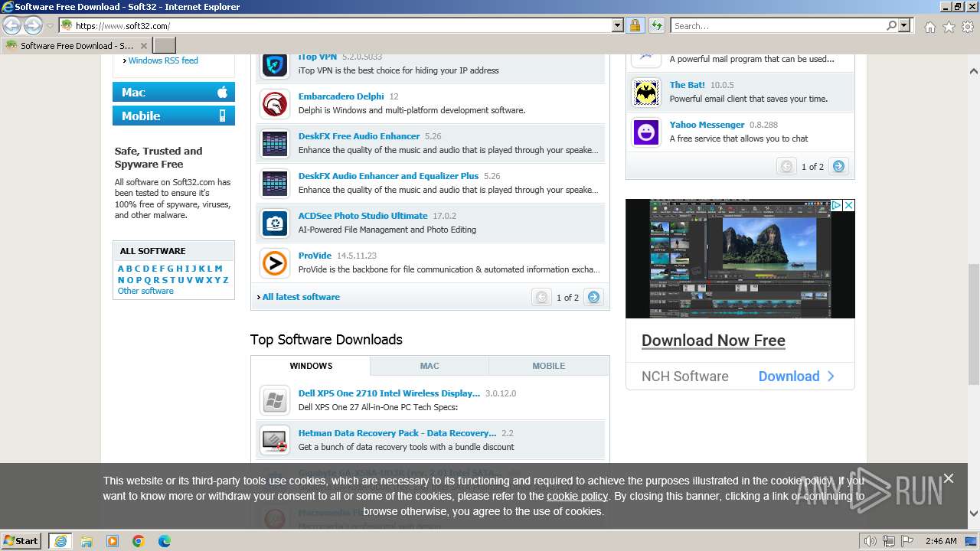Screen dimensions: 980x551
Task: Open the search provider dropdown arrow
Action: (x=905, y=25)
